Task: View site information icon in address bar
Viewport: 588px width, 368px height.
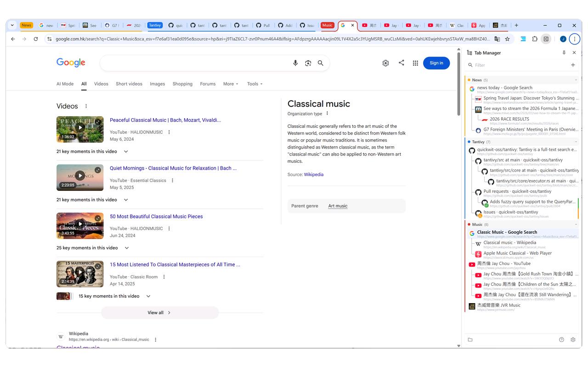Action: pos(49,39)
